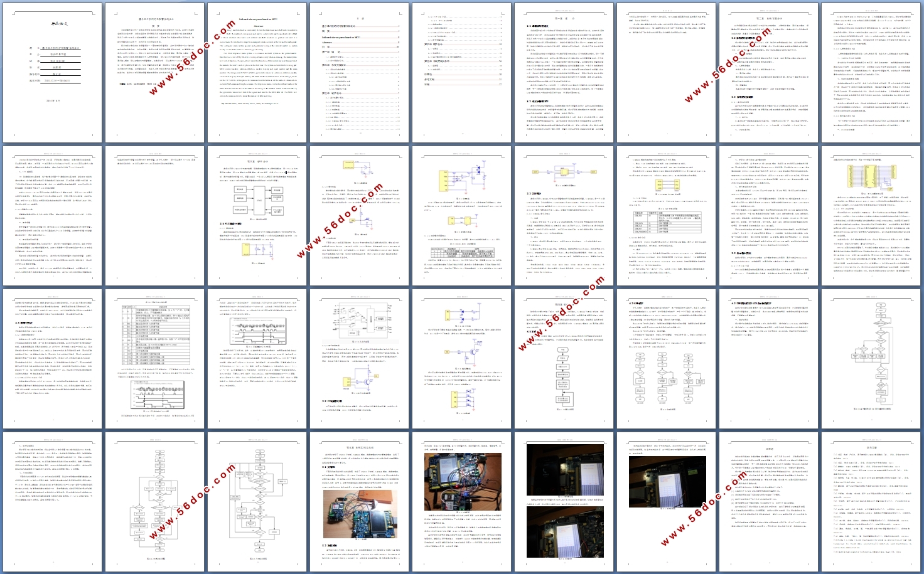The height and width of the screenshot is (574, 924).
Task: Open the English Abstract page thumbnail
Action: pyautogui.click(x=257, y=73)
